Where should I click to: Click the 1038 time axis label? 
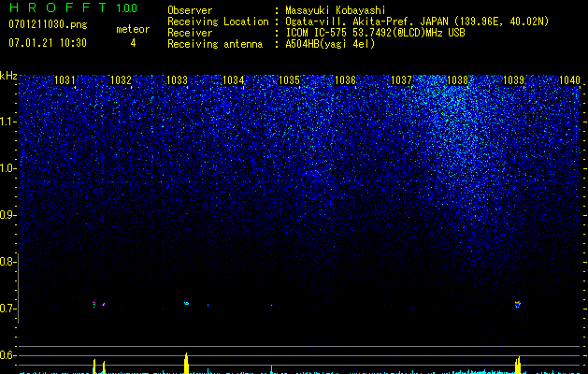(x=457, y=79)
